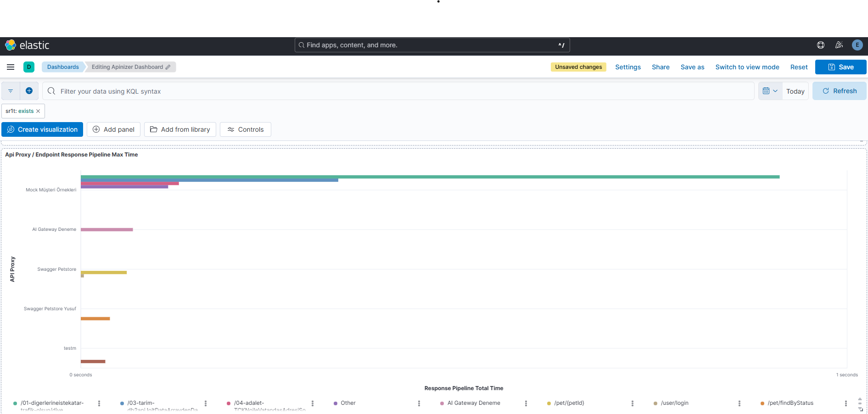868x414 pixels.
Task: Open the help menu icon
Action: (x=821, y=45)
